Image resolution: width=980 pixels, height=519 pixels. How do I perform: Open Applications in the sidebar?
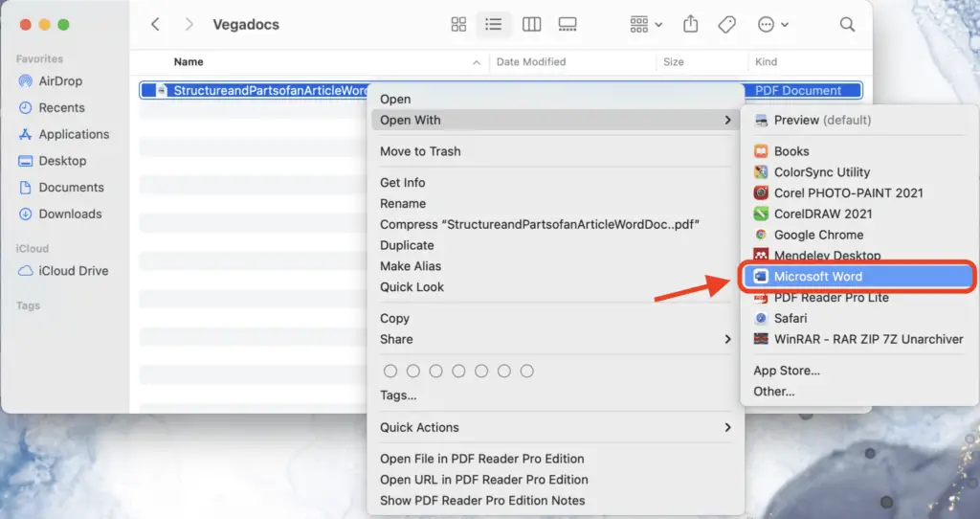pos(73,134)
